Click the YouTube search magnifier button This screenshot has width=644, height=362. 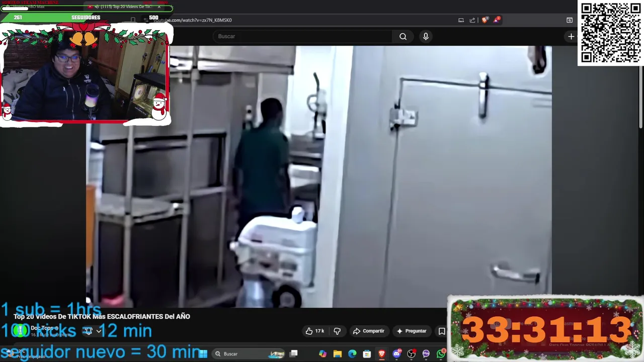pyautogui.click(x=403, y=36)
